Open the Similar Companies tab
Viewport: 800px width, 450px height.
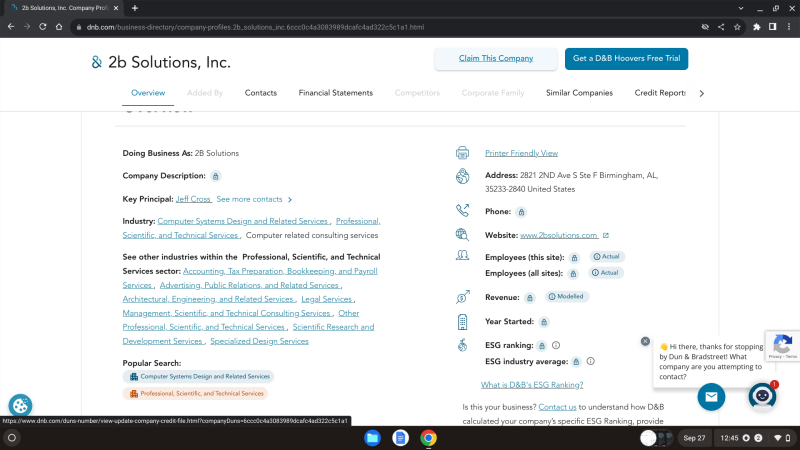(x=579, y=93)
